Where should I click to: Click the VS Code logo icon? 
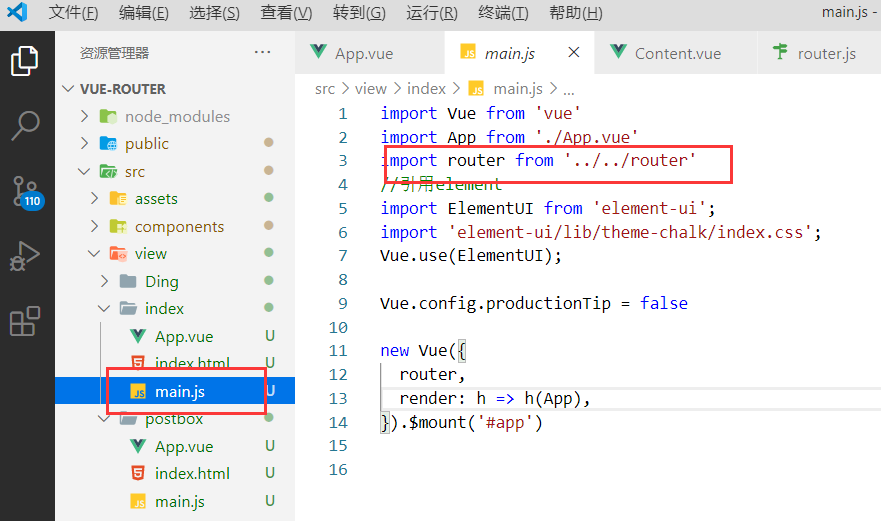[x=17, y=12]
